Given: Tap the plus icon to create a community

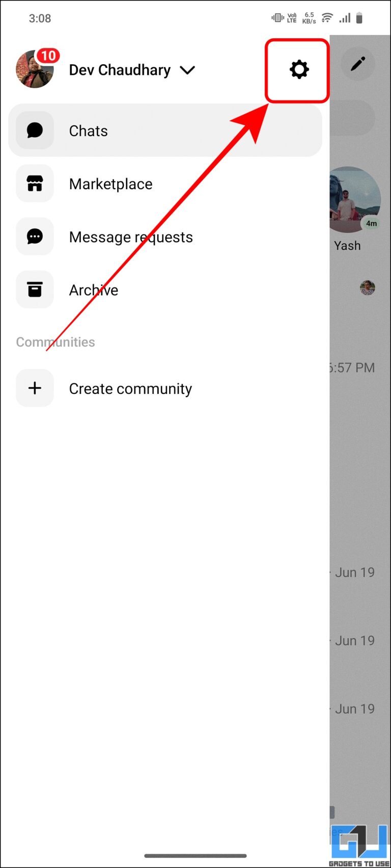Looking at the screenshot, I should [x=35, y=388].
